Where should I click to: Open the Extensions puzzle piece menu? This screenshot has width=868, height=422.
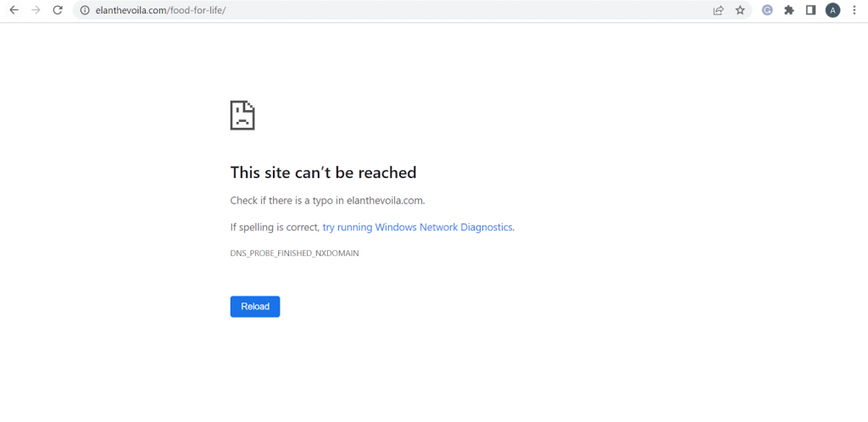pos(789,10)
